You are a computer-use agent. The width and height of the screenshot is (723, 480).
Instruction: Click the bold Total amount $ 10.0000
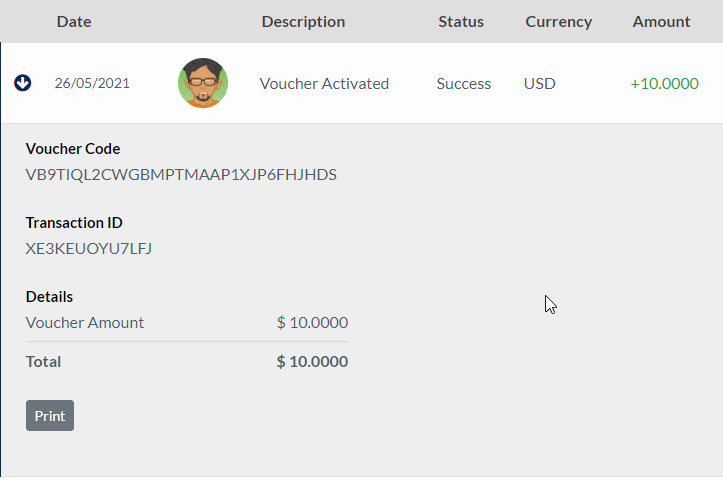coord(312,362)
